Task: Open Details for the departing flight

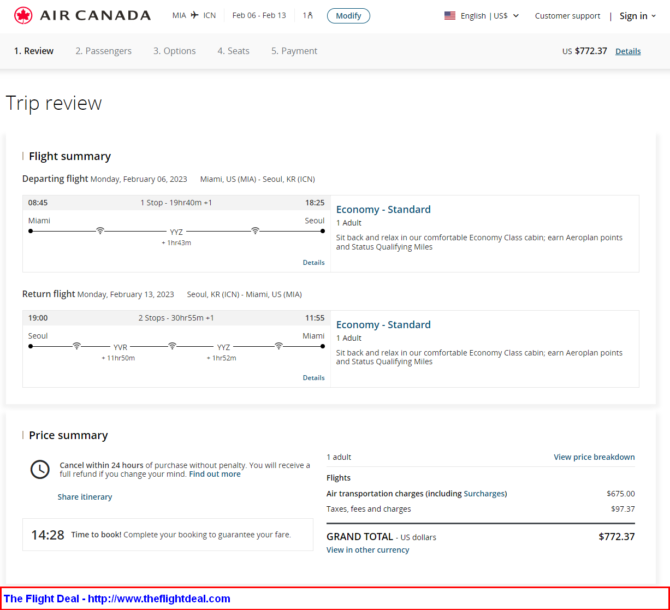Action: click(x=314, y=262)
